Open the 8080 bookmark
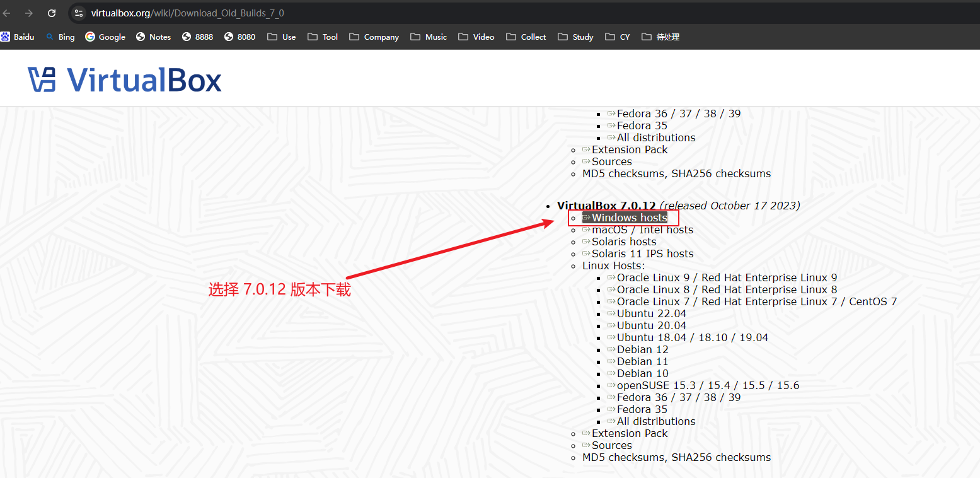The height and width of the screenshot is (478, 980). 239,37
